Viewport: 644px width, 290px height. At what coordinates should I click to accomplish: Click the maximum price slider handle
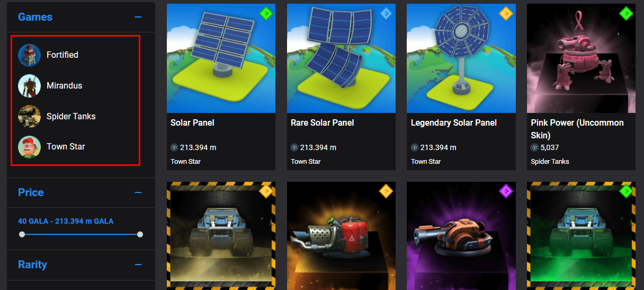click(140, 234)
